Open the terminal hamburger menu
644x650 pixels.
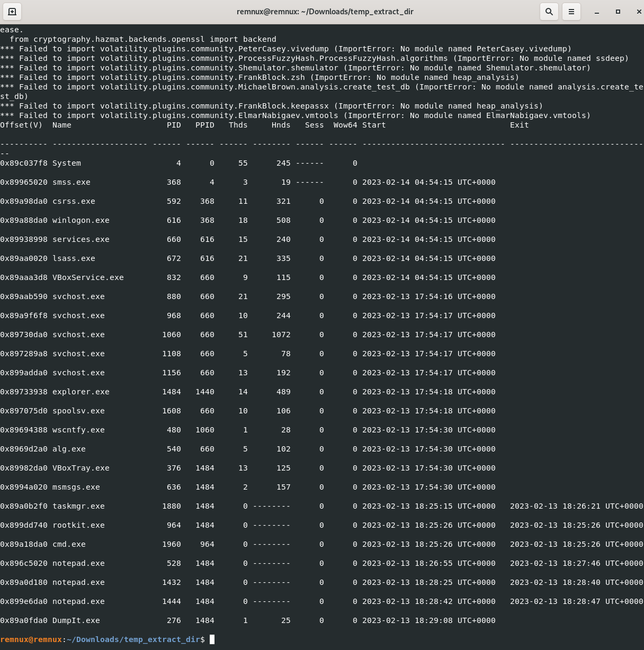pos(571,12)
